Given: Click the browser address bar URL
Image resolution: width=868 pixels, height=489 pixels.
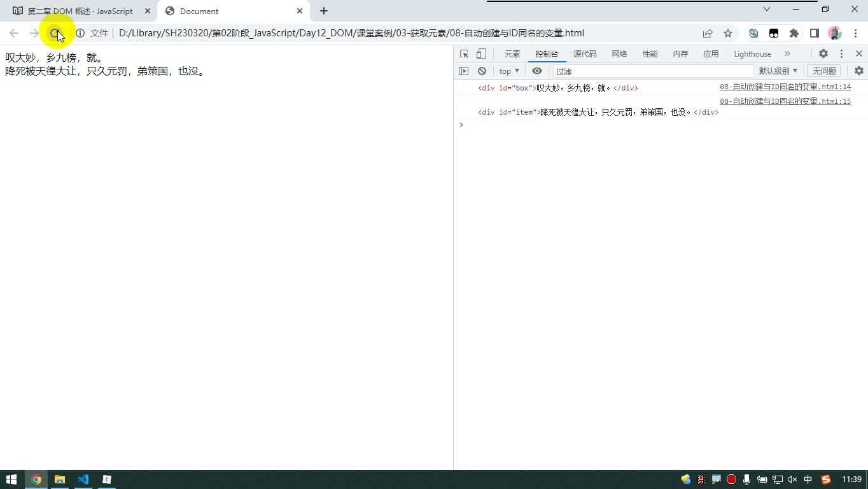Looking at the screenshot, I should 351,33.
